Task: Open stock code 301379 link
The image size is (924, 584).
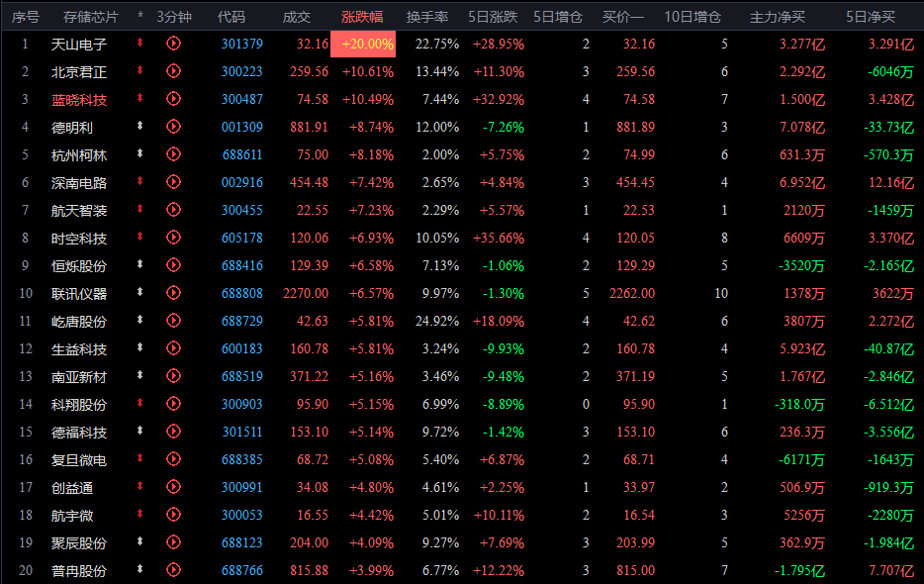Action: pos(242,45)
